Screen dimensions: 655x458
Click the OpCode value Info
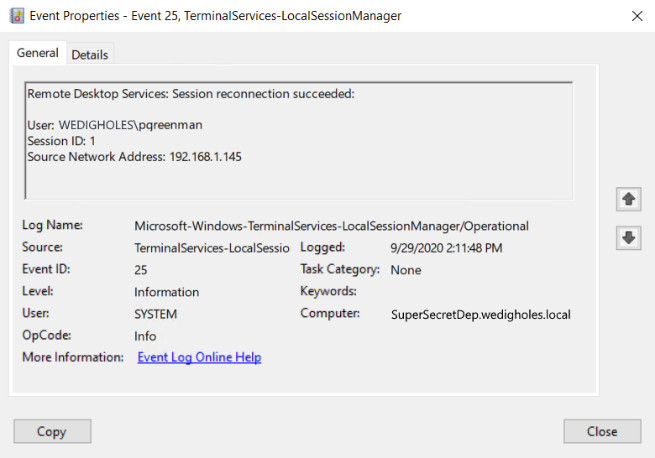pyautogui.click(x=145, y=336)
